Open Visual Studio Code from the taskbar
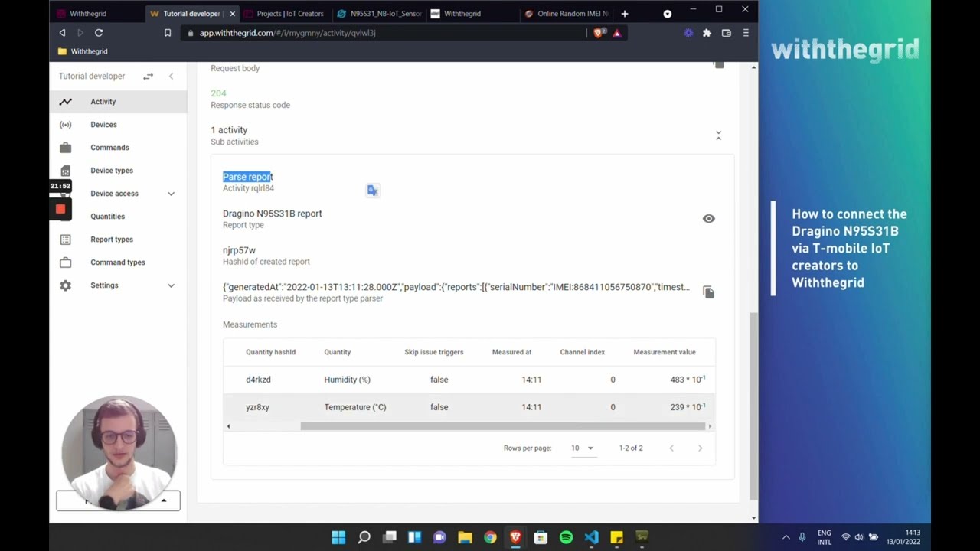The width and height of the screenshot is (980, 551). 591,537
